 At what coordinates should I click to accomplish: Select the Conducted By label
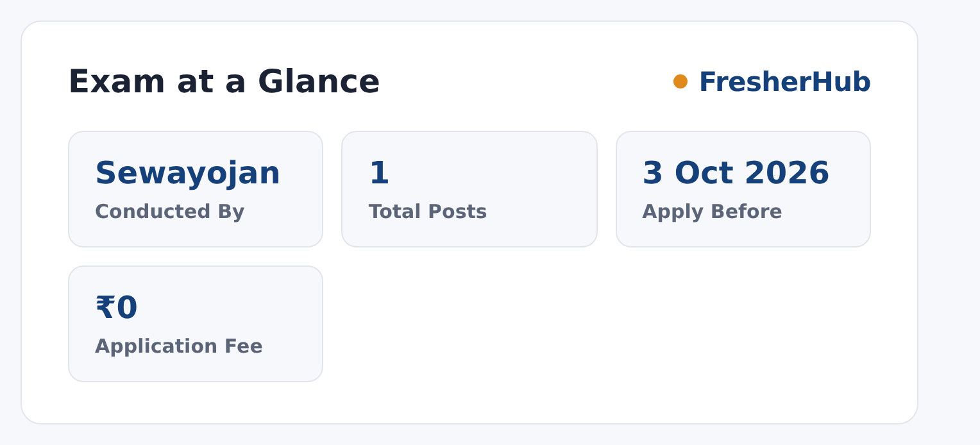169,212
